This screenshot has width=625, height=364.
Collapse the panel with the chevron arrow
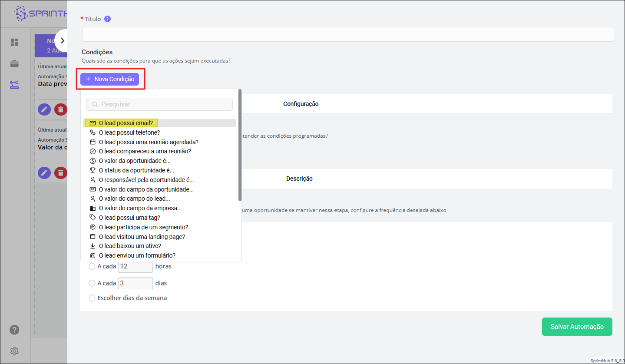pos(63,40)
